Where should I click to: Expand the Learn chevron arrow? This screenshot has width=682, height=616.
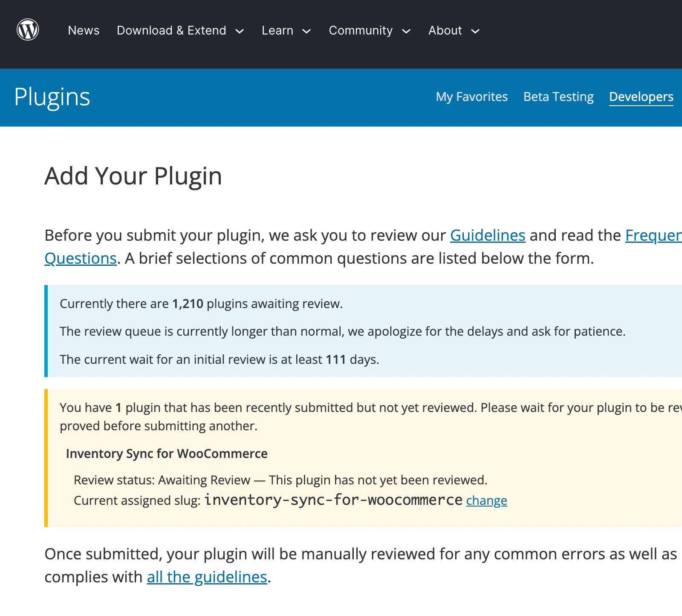[306, 31]
